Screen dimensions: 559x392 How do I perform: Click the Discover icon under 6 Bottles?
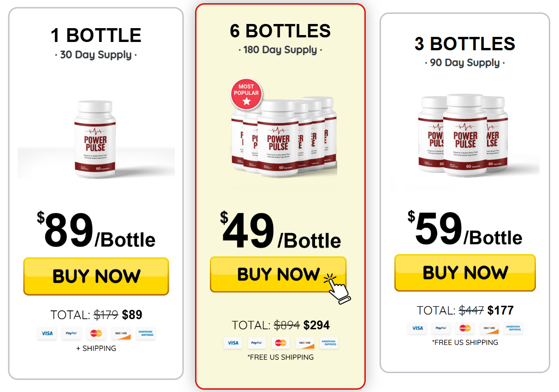click(305, 343)
